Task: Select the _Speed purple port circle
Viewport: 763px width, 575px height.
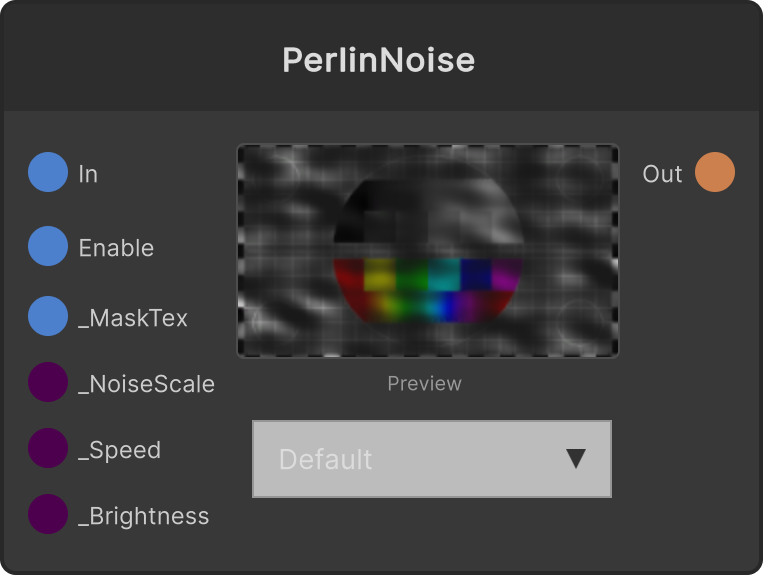Action: pyautogui.click(x=48, y=448)
